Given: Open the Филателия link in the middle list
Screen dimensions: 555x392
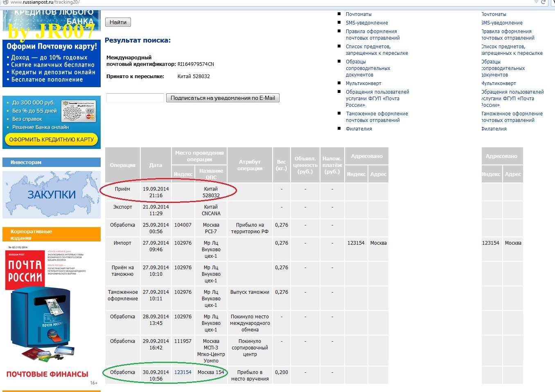Looking at the screenshot, I should (359, 129).
